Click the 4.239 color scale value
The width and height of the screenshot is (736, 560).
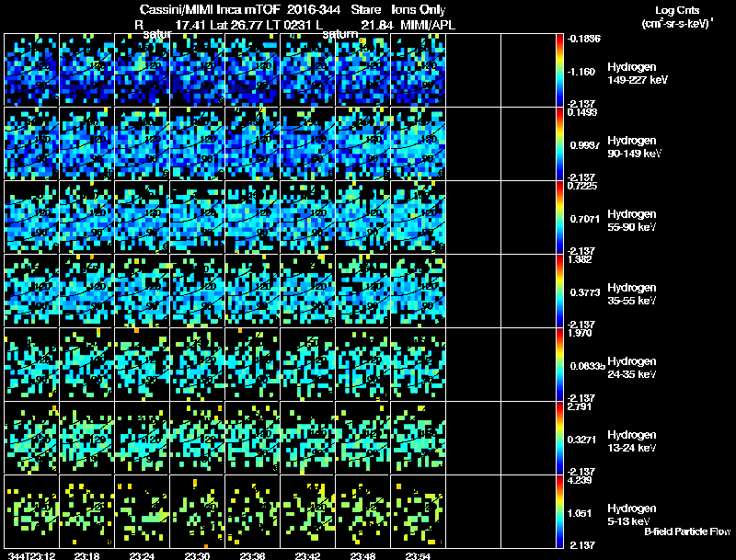(x=580, y=480)
